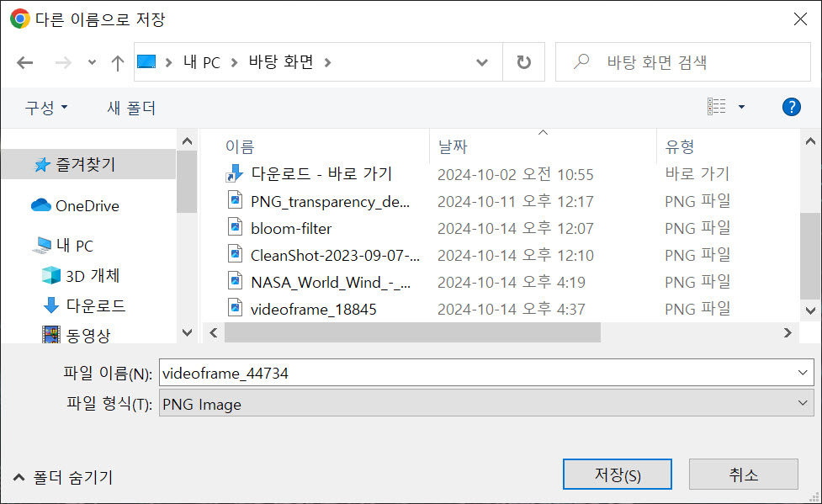Screen dimensions: 822x504
Task: Click the videoframe_18845 PNG icon
Action: (236, 307)
